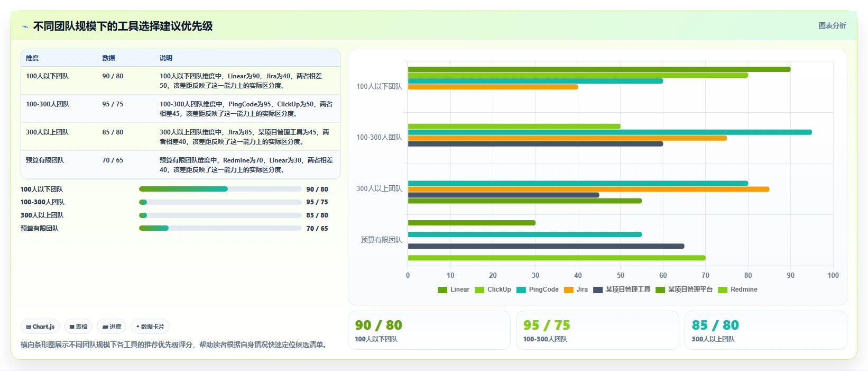Click the caption starting 横向条形图展示
868x371 pixels.
point(175,345)
